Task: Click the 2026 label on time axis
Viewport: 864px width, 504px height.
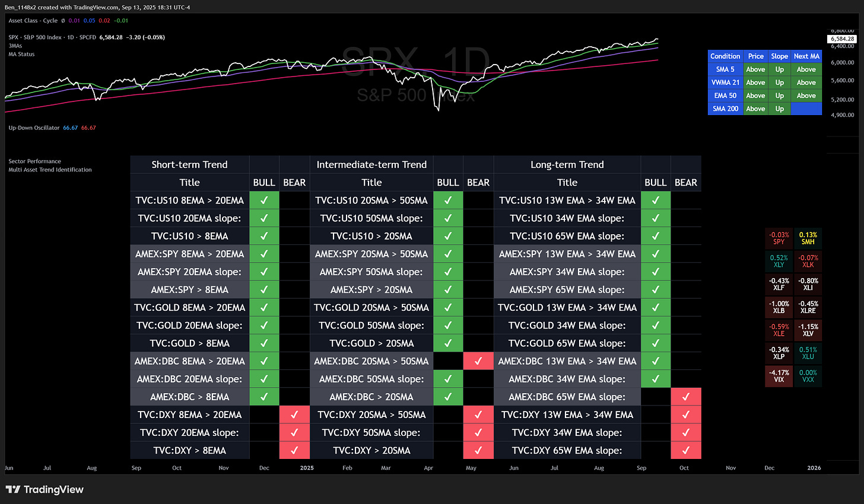Action: pos(814,468)
